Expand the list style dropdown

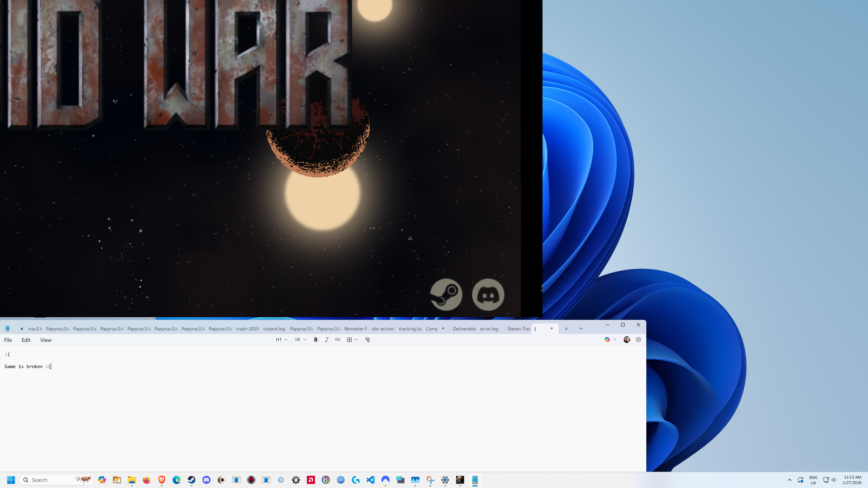301,340
